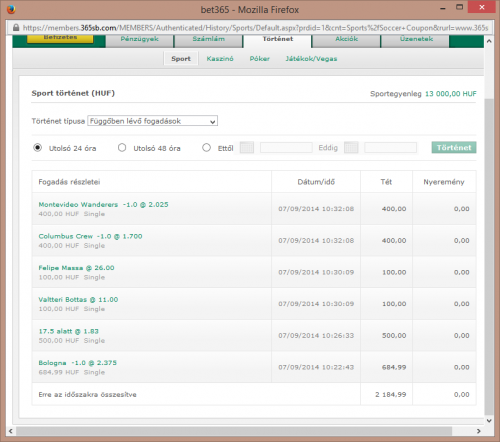Switch to the Akciók tab
The height and width of the screenshot is (442, 500).
[347, 40]
